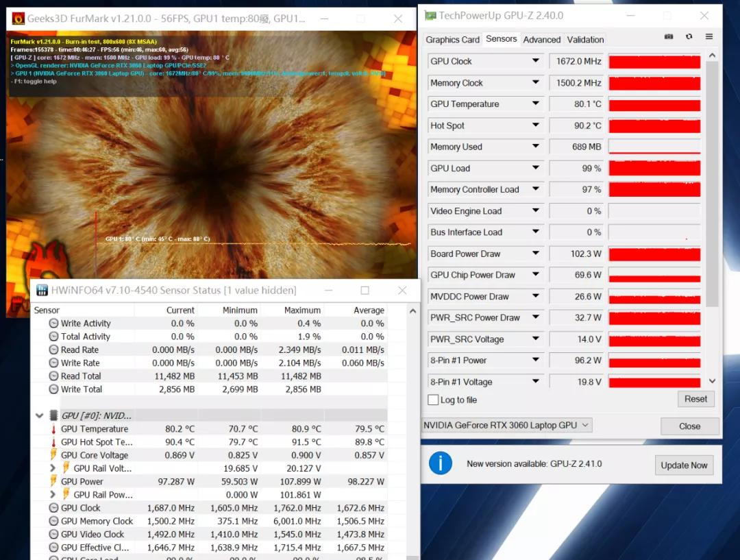740x560 pixels.
Task: Open the Hot Spot sensor dropdown arrow
Action: click(x=535, y=126)
